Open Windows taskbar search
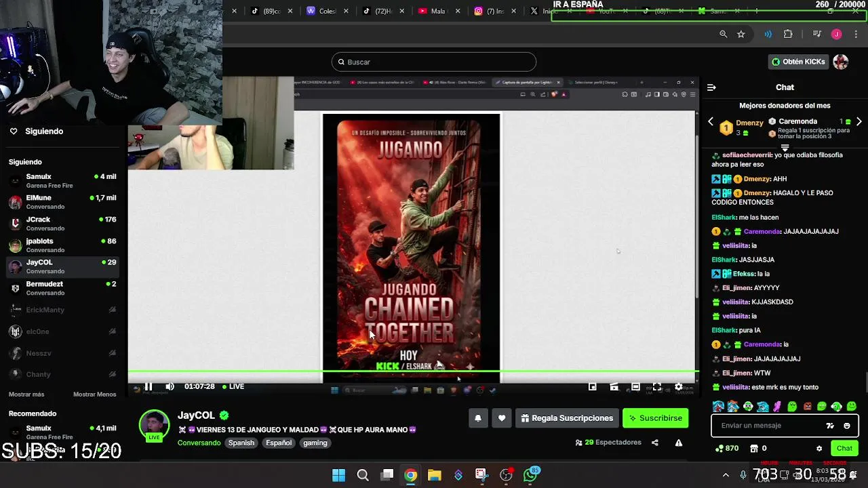The height and width of the screenshot is (488, 868). (x=363, y=475)
